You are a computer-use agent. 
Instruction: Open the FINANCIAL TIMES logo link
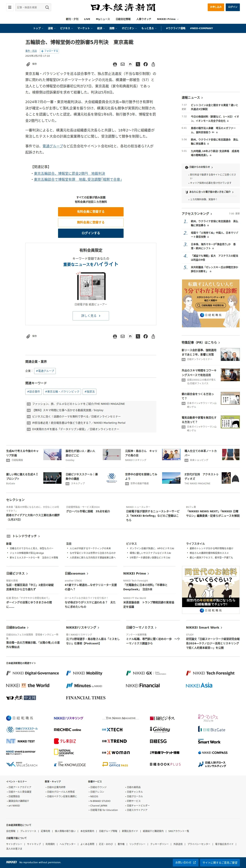click(x=86, y=698)
